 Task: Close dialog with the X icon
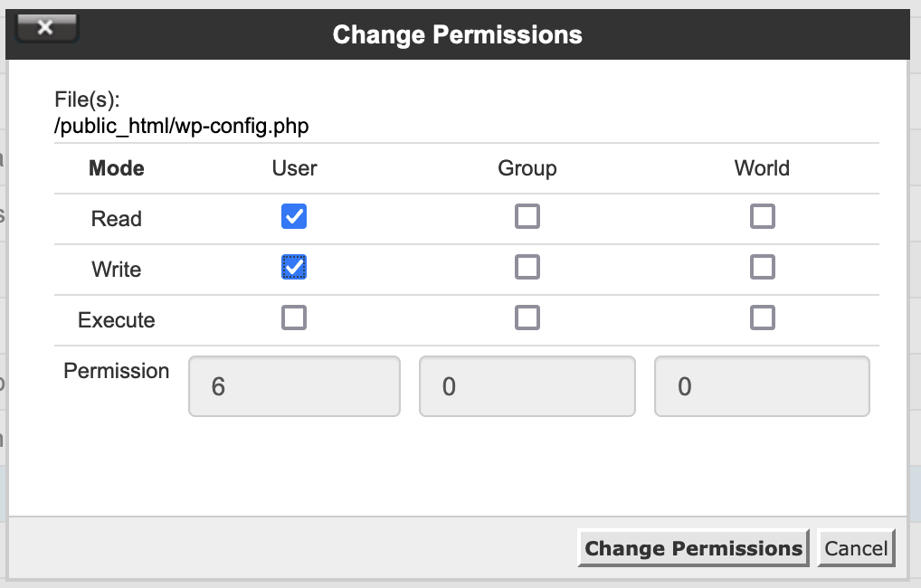[x=47, y=28]
